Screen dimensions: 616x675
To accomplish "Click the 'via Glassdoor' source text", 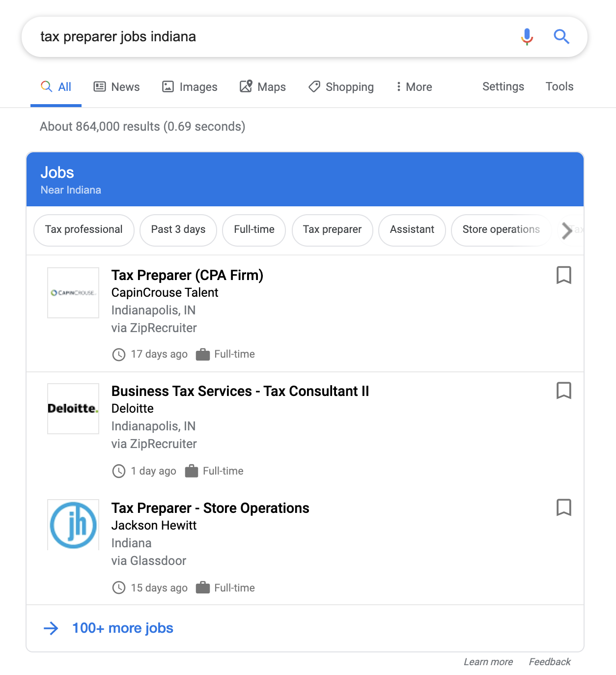I will coord(149,561).
